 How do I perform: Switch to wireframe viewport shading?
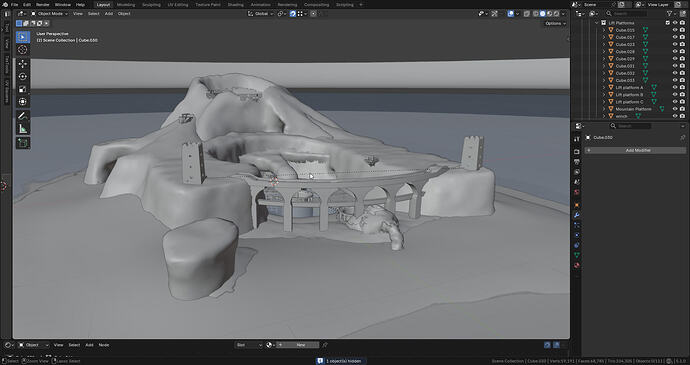coord(536,14)
